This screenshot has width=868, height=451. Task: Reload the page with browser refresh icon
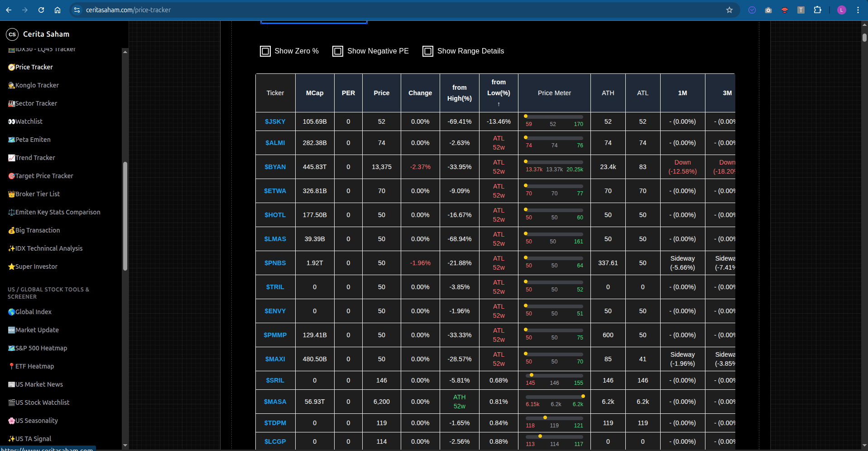41,10
